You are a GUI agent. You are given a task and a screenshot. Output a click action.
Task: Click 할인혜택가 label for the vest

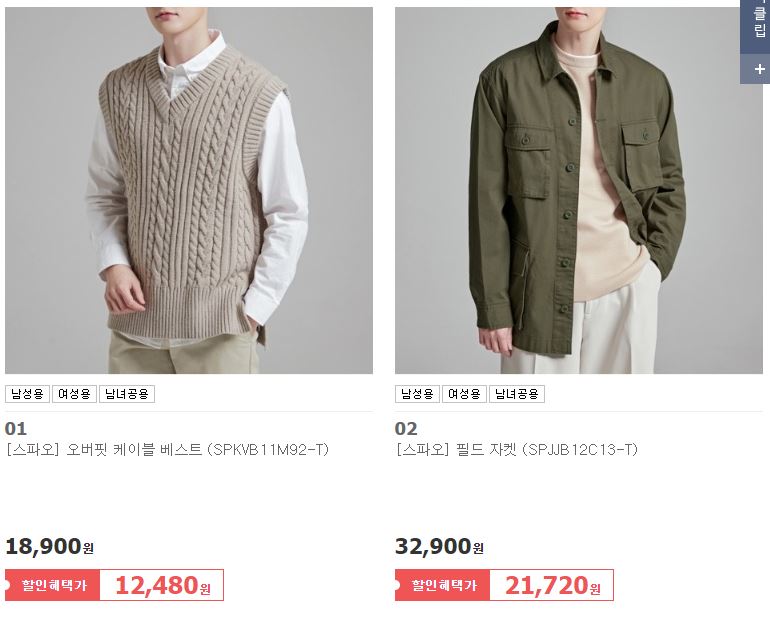[x=53, y=585]
